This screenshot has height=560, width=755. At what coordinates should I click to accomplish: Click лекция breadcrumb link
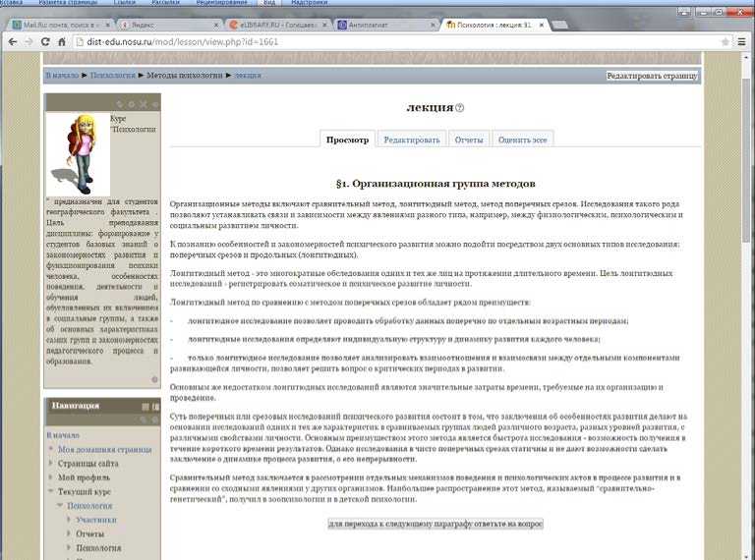(x=248, y=76)
